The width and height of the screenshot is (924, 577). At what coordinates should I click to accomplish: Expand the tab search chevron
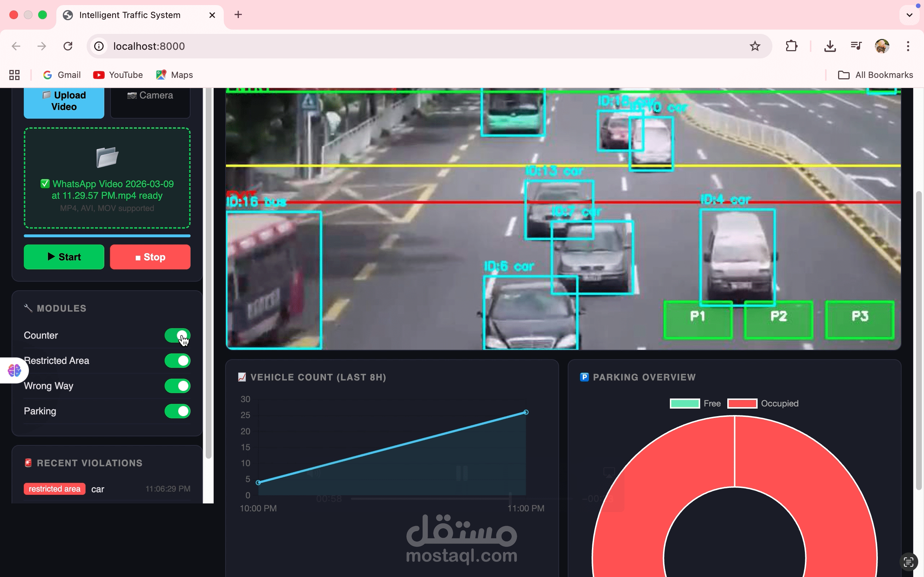tap(910, 15)
